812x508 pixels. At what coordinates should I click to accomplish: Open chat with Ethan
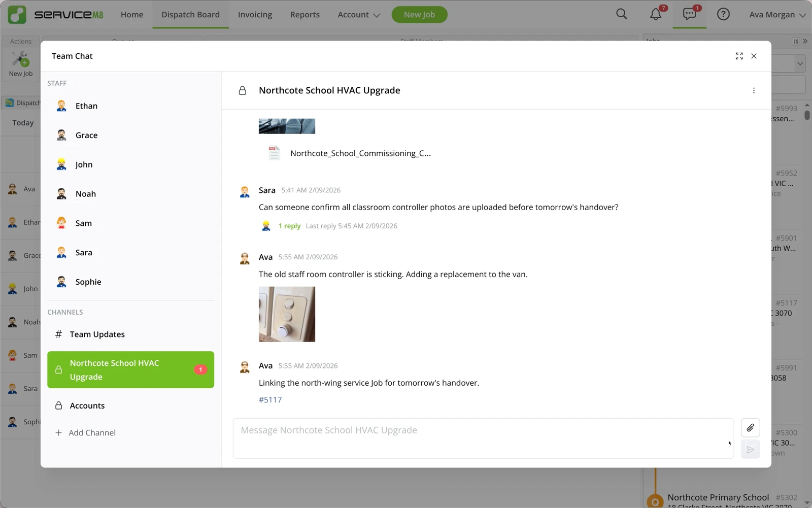[130, 106]
